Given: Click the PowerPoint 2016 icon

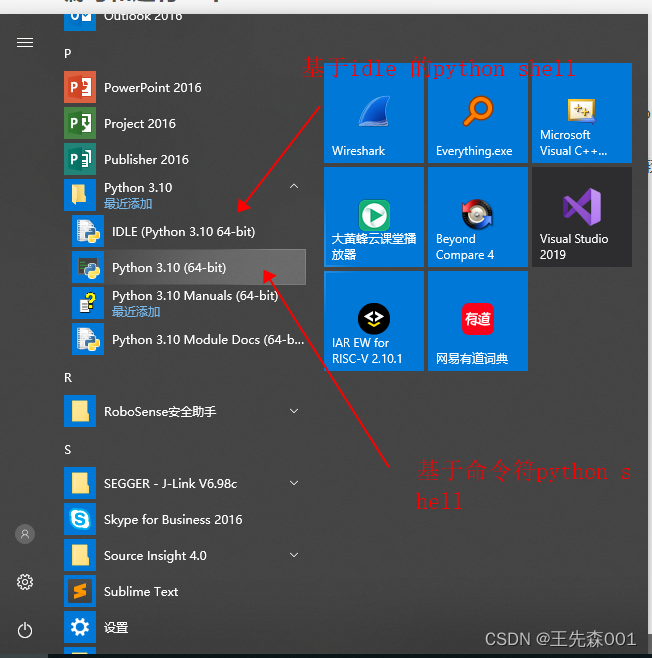Looking at the screenshot, I should [x=80, y=87].
